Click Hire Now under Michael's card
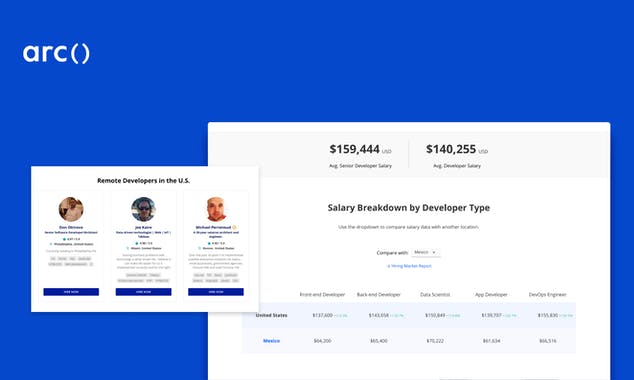This screenshot has width=634, height=380. 216,292
